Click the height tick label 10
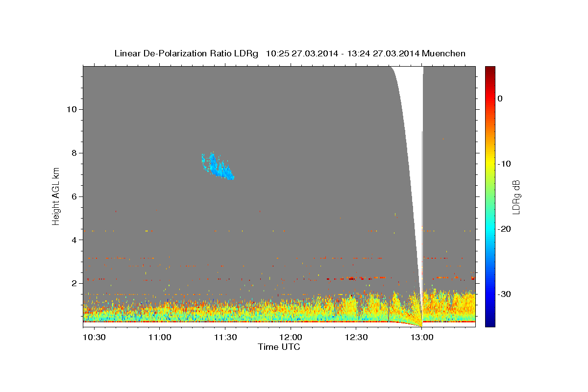 coord(72,109)
